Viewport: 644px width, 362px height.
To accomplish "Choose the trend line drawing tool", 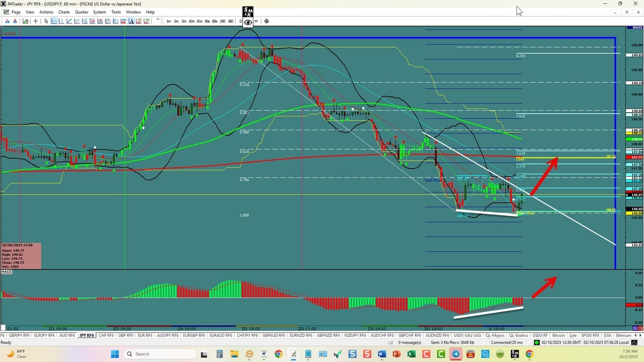I will click(x=69, y=21).
